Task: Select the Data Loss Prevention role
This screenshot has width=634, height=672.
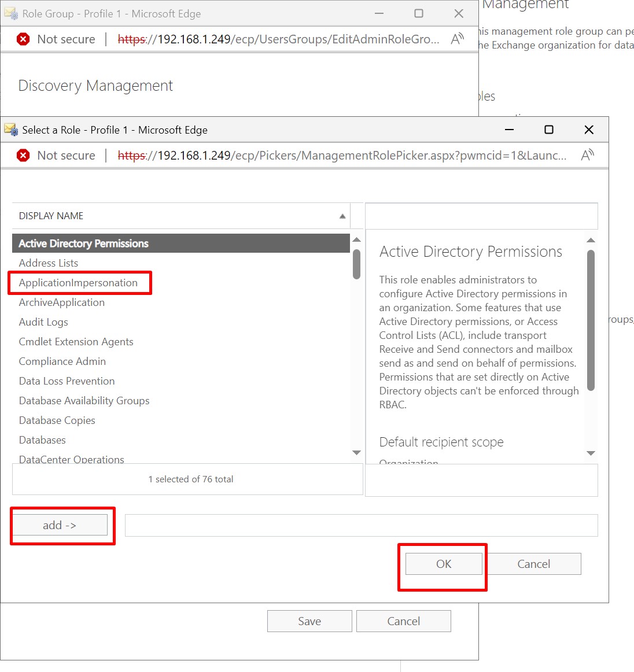Action: click(x=181, y=381)
